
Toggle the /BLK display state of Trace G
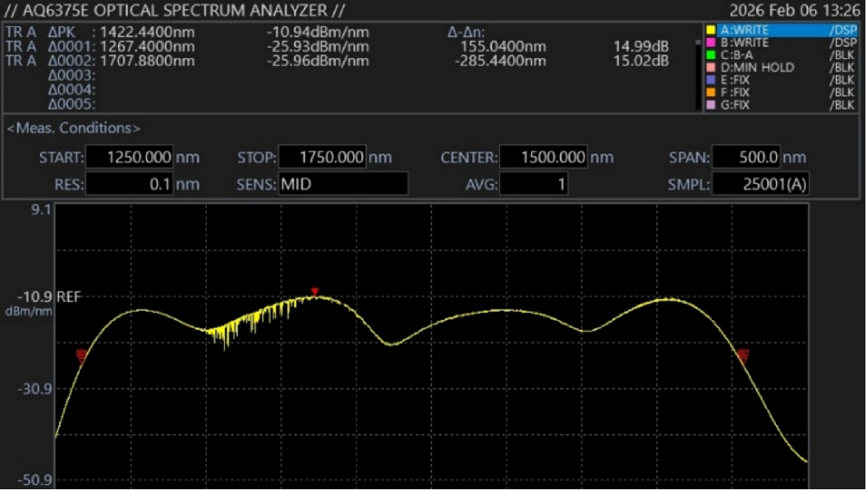[x=842, y=105]
